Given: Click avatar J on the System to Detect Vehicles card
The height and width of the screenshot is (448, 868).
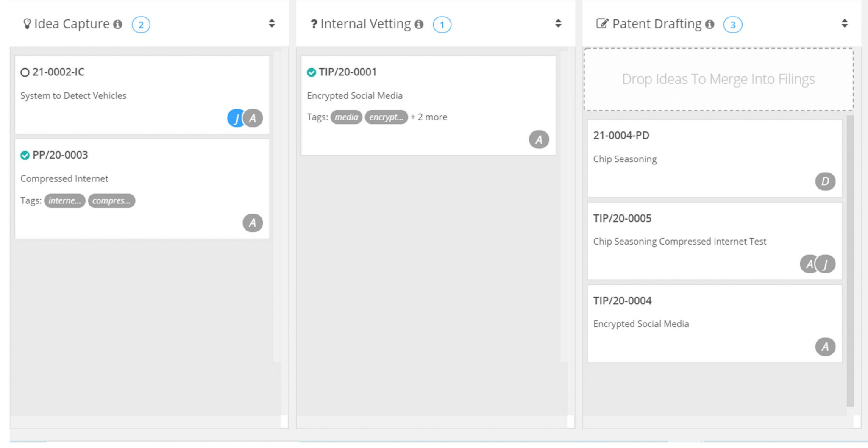Looking at the screenshot, I should [236, 119].
